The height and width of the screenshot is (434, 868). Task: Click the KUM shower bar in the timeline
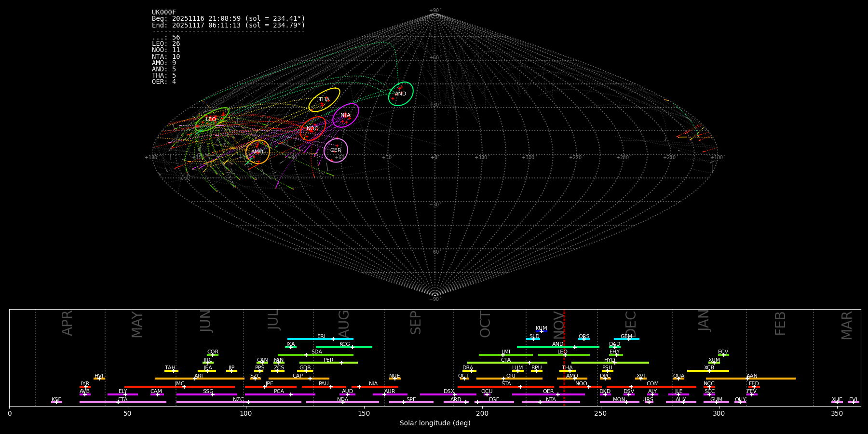point(542,331)
